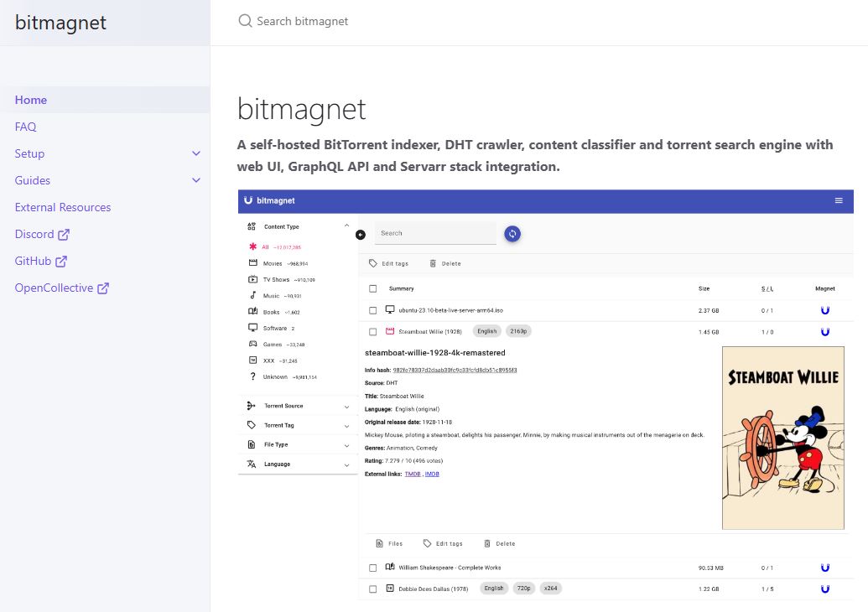Screen dimensions: 868x612
Task: Select Home in the navigation sidebar
Action: pos(31,100)
